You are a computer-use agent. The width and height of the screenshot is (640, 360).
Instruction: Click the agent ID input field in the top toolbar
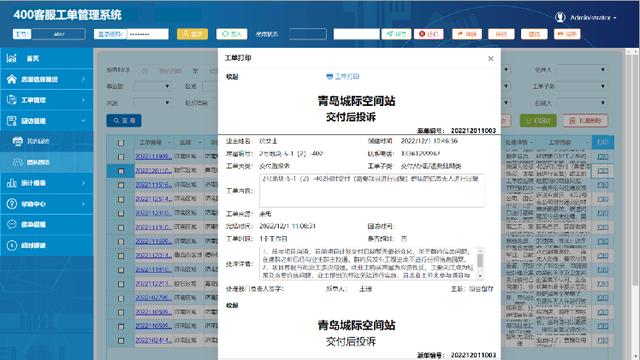pos(59,34)
